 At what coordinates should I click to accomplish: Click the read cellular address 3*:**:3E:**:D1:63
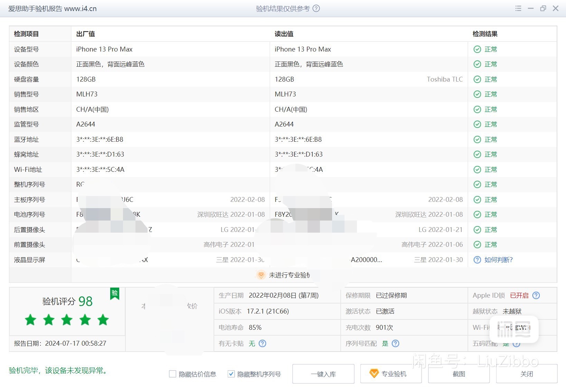(x=299, y=155)
